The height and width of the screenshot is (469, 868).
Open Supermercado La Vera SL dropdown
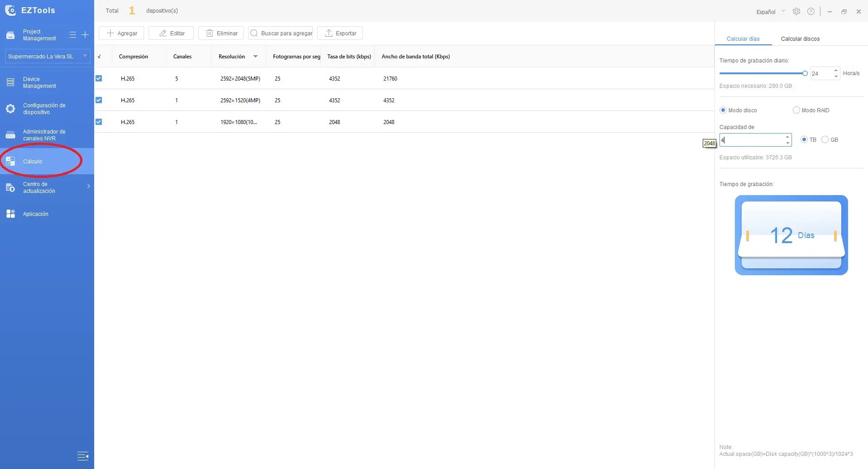pyautogui.click(x=47, y=56)
